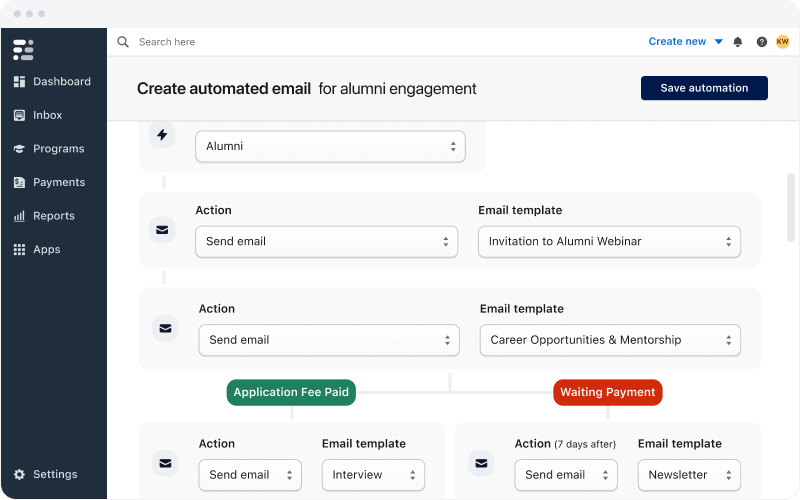
Task: Click the Reports bar chart icon
Action: (x=19, y=216)
